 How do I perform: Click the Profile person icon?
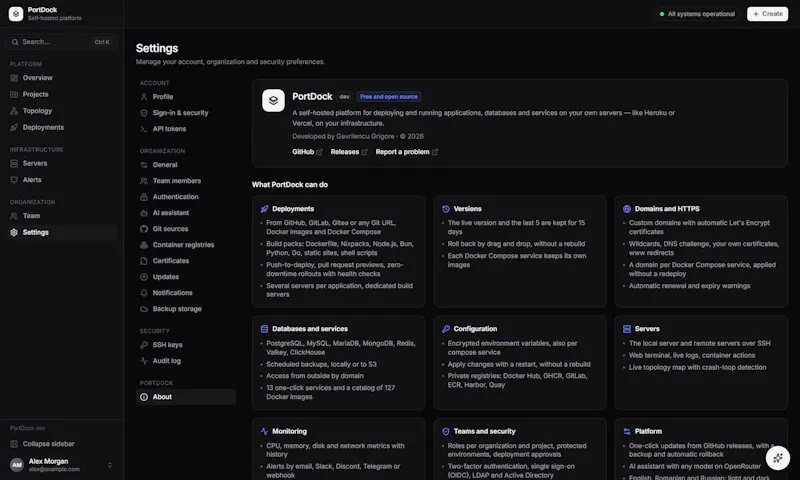click(144, 97)
